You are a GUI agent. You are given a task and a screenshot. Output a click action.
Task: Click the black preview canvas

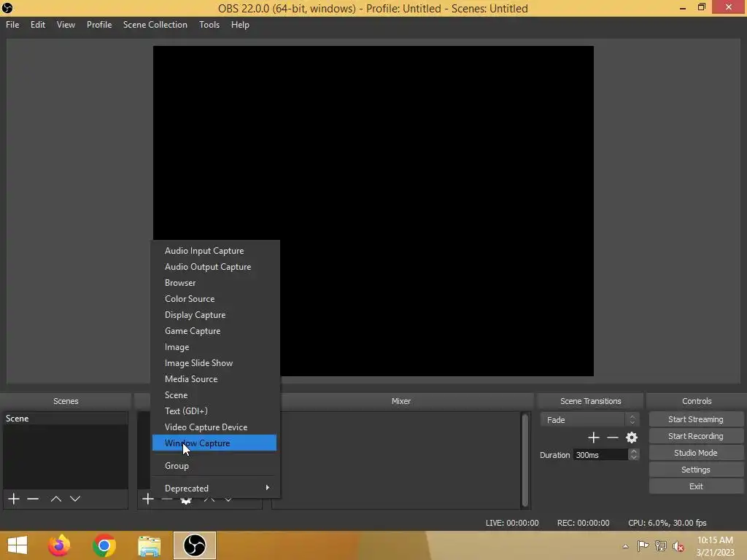click(x=373, y=211)
